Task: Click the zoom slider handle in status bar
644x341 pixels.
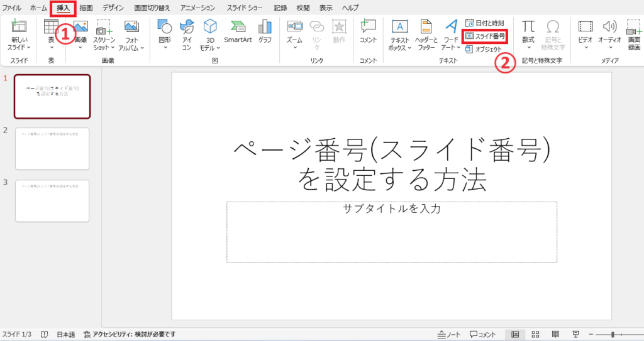Action: (613, 335)
